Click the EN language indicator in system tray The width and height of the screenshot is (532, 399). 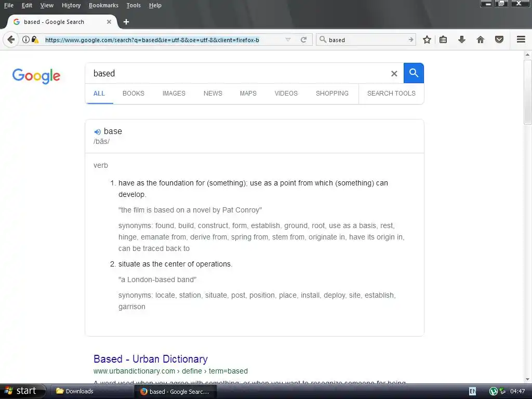[x=472, y=392]
